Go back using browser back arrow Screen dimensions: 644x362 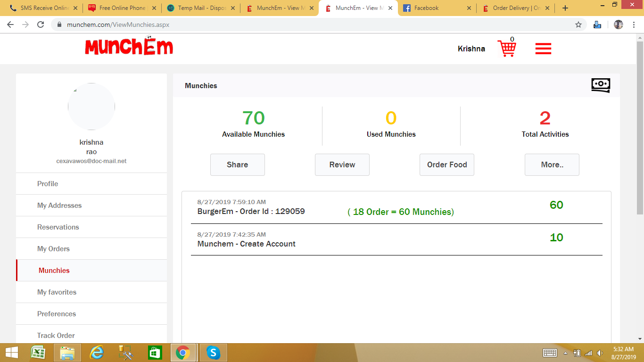10,25
